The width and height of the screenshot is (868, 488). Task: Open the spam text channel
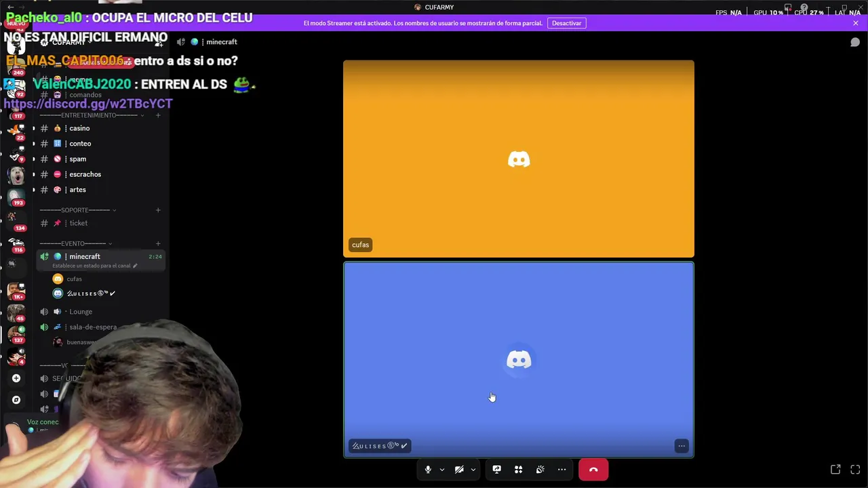coord(100,159)
